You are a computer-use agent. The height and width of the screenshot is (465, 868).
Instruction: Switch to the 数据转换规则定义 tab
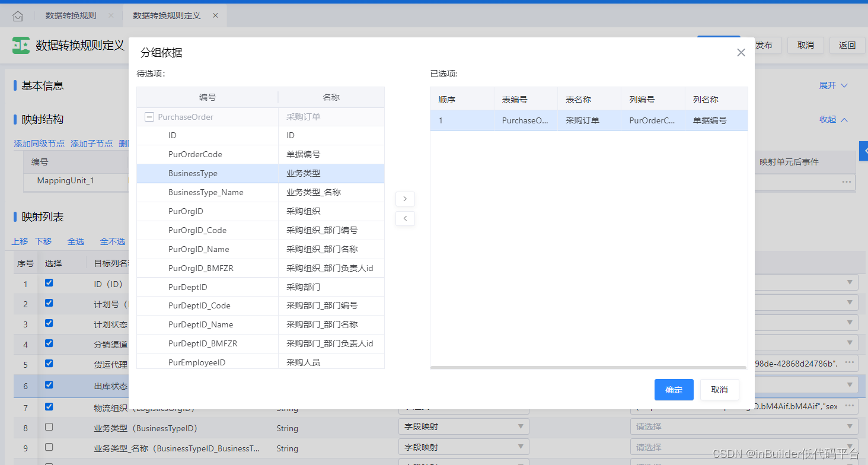[167, 15]
